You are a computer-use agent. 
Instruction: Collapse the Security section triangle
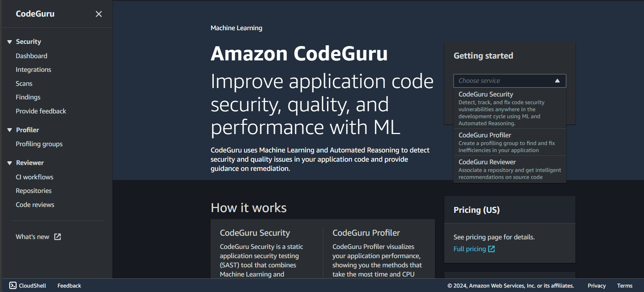click(x=10, y=42)
